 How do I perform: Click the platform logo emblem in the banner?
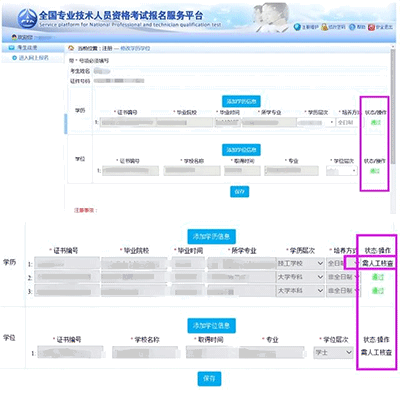tap(27, 18)
